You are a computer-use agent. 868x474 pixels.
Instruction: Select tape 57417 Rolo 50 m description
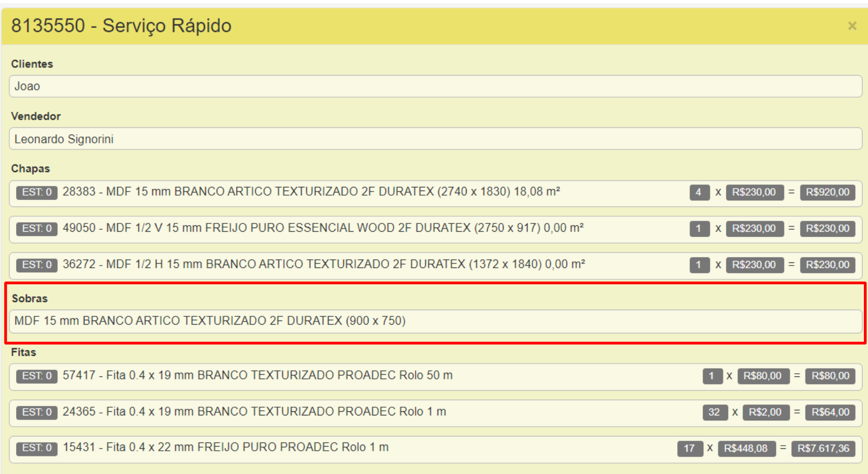click(x=258, y=375)
